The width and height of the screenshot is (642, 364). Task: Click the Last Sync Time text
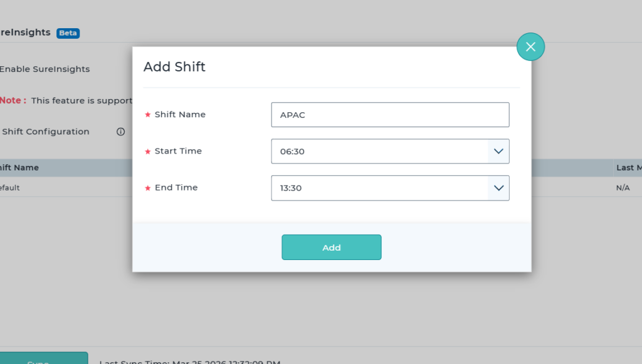pyautogui.click(x=189, y=361)
